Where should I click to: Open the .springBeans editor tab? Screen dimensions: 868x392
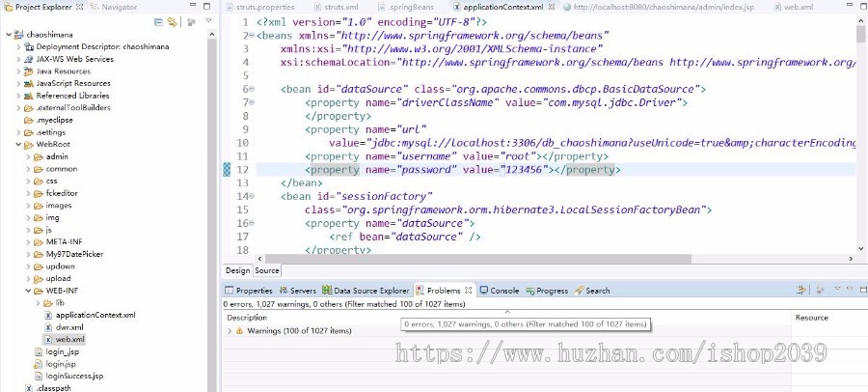(x=406, y=7)
